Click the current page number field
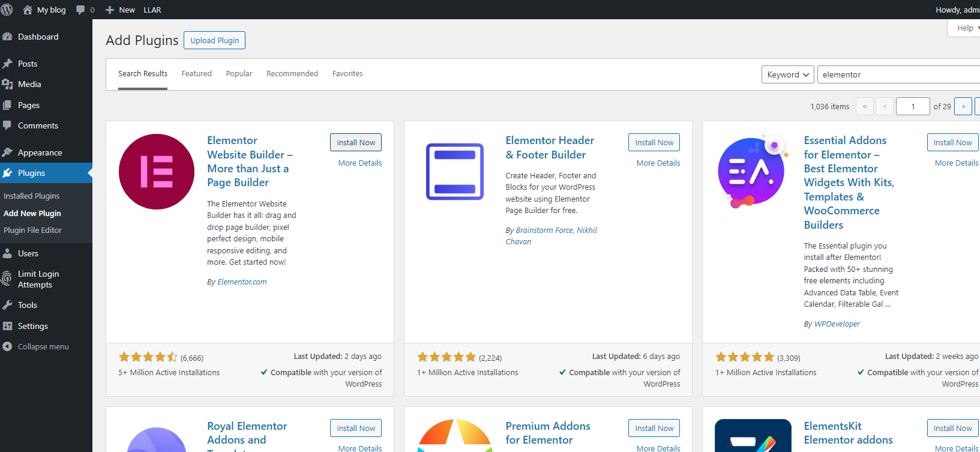Viewport: 980px width, 452px height. 913,106
